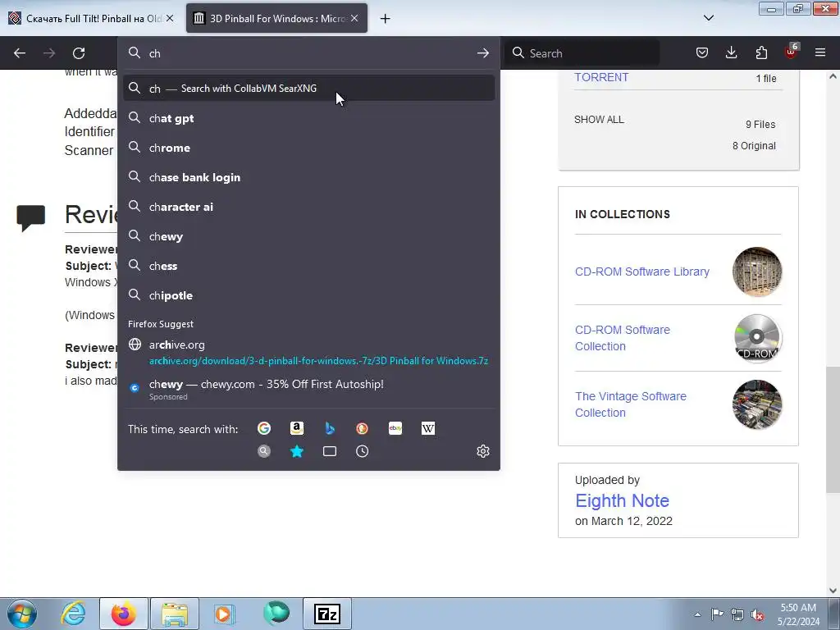The height and width of the screenshot is (630, 840).
Task: Open The Vintage Software Collection link
Action: pyautogui.click(x=631, y=404)
